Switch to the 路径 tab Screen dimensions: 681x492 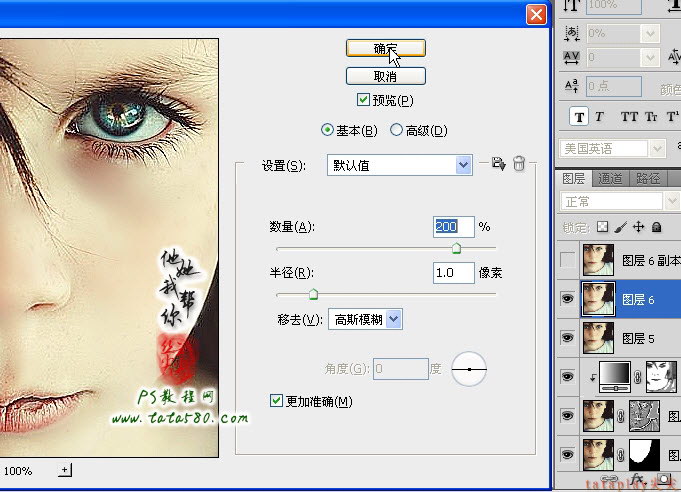point(648,178)
